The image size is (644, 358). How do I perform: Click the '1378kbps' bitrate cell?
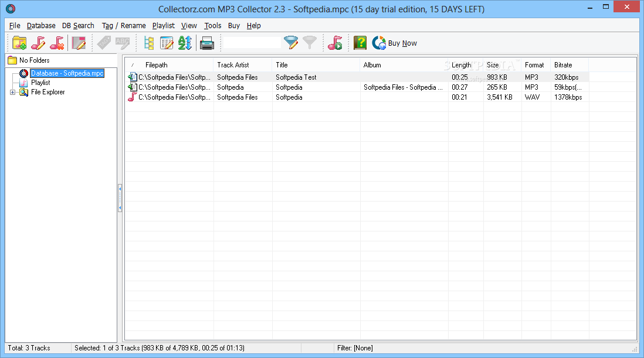coord(568,97)
